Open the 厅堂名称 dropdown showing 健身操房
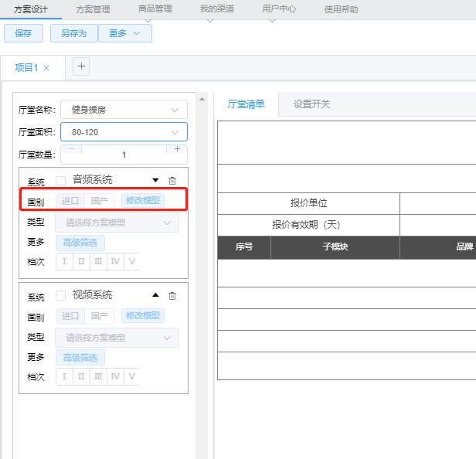Image resolution: width=476 pixels, height=459 pixels. 124,110
